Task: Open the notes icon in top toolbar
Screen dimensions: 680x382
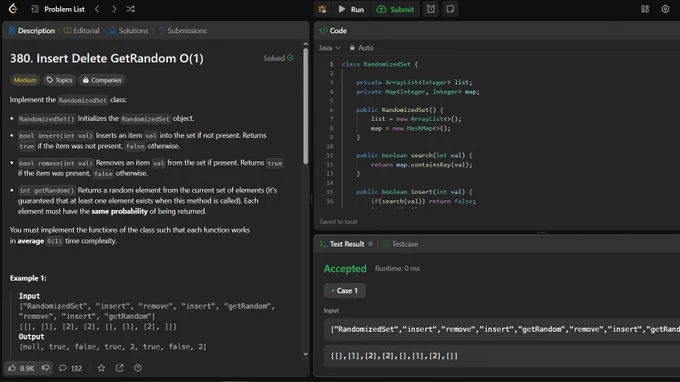Action: click(450, 9)
